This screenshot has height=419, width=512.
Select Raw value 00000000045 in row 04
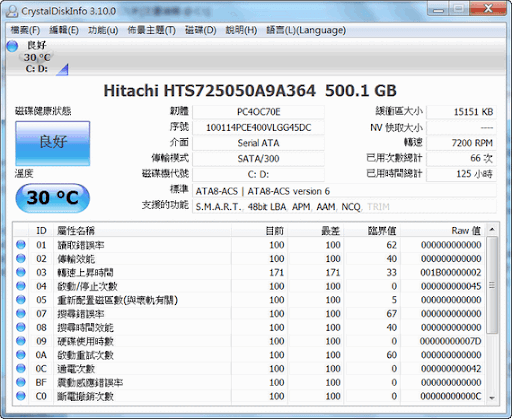pyautogui.click(x=451, y=286)
